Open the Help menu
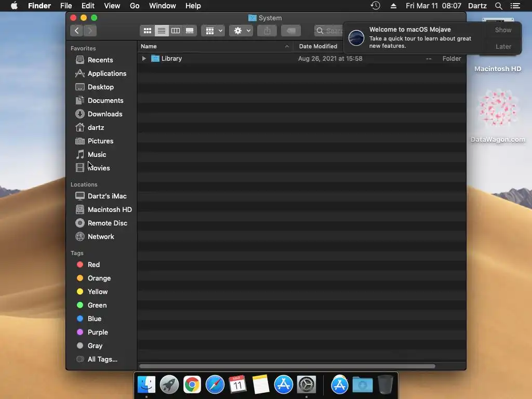This screenshot has height=399, width=532. (193, 6)
